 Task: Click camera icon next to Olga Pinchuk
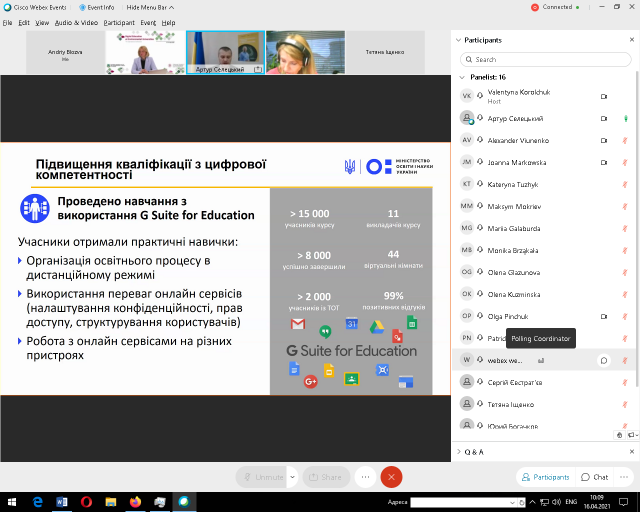coord(604,316)
